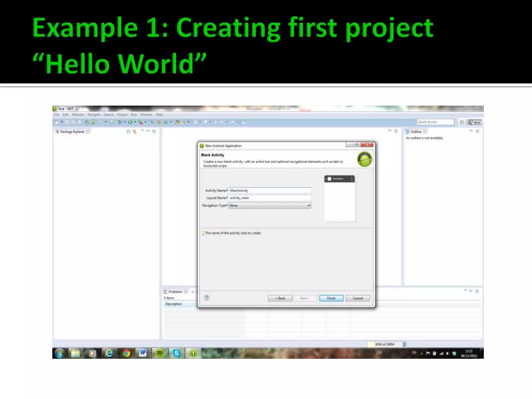Click the heap memory usage bar
The height and width of the screenshot is (399, 532).
(x=385, y=344)
